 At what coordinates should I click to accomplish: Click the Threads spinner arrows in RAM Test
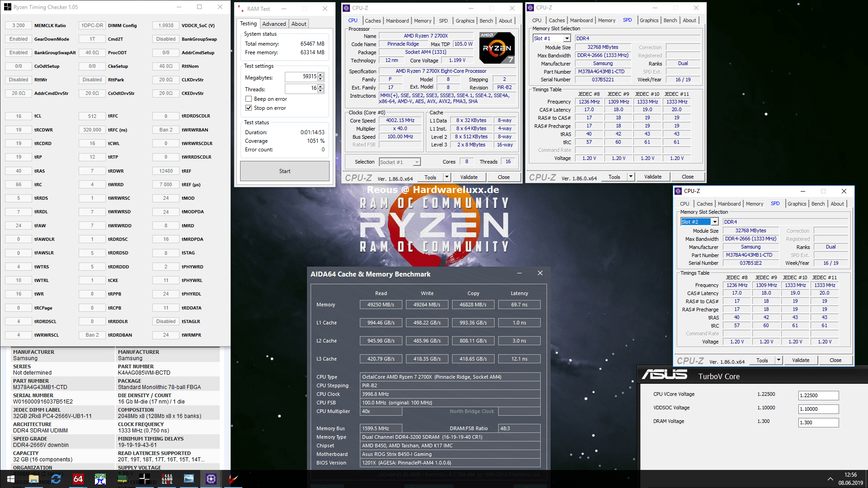pyautogui.click(x=321, y=89)
